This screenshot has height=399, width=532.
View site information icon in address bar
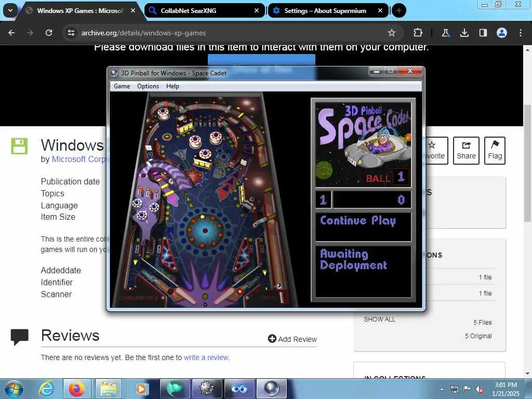pyautogui.click(x=71, y=33)
